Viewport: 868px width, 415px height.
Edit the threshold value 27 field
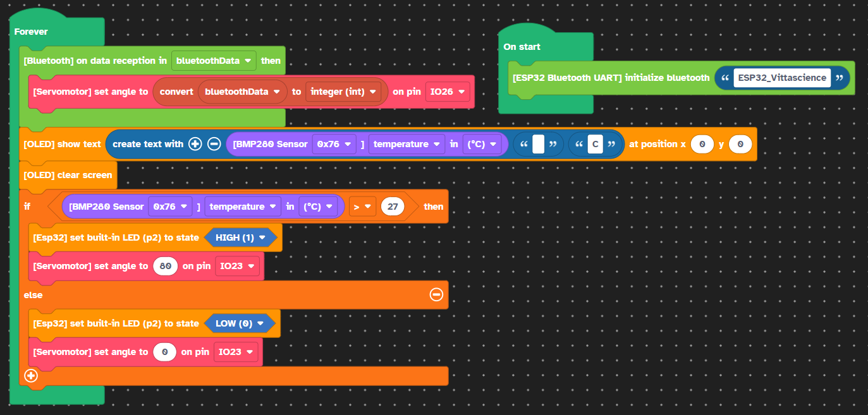click(x=393, y=207)
